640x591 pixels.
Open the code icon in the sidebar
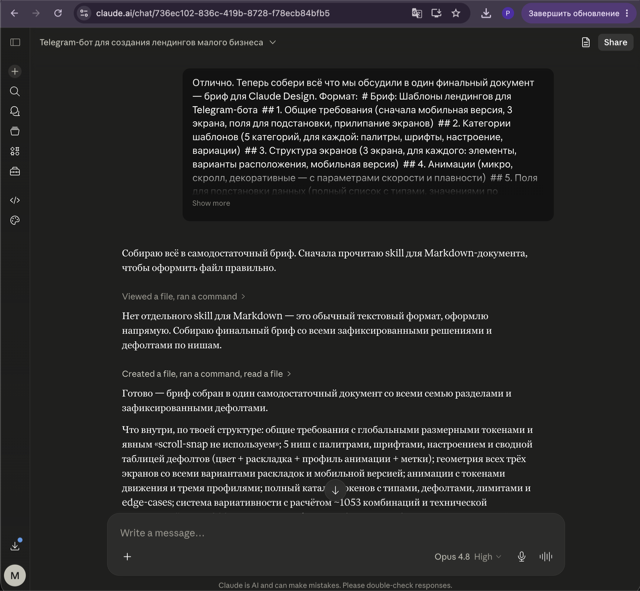[x=15, y=200]
